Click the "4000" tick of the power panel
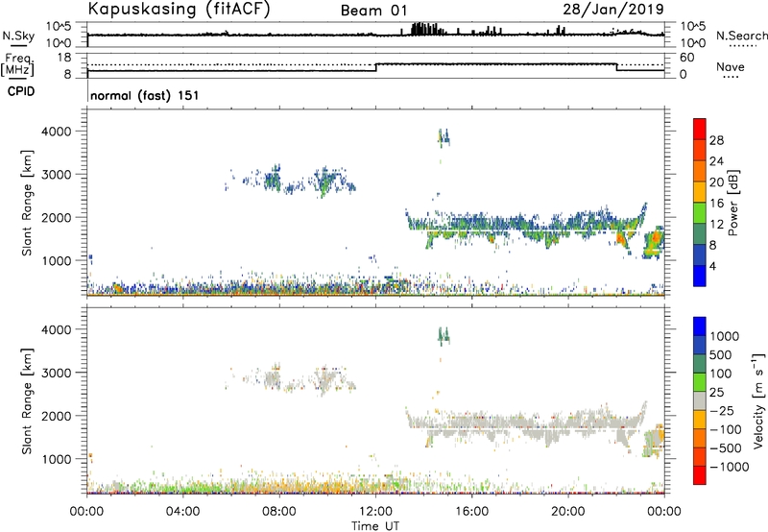 pyautogui.click(x=56, y=132)
